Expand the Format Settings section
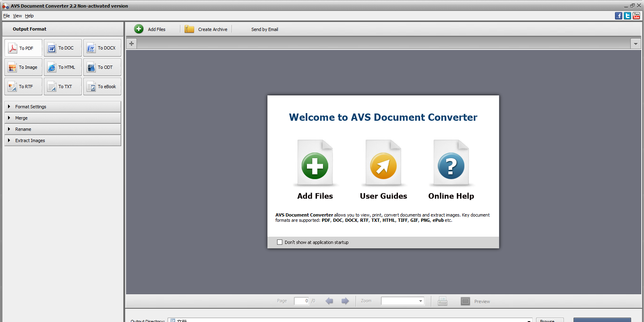This screenshot has width=644, height=322. (63, 107)
